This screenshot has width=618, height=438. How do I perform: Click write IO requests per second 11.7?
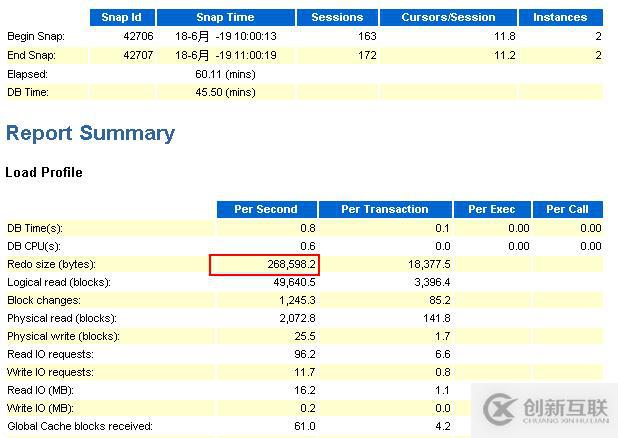[305, 372]
